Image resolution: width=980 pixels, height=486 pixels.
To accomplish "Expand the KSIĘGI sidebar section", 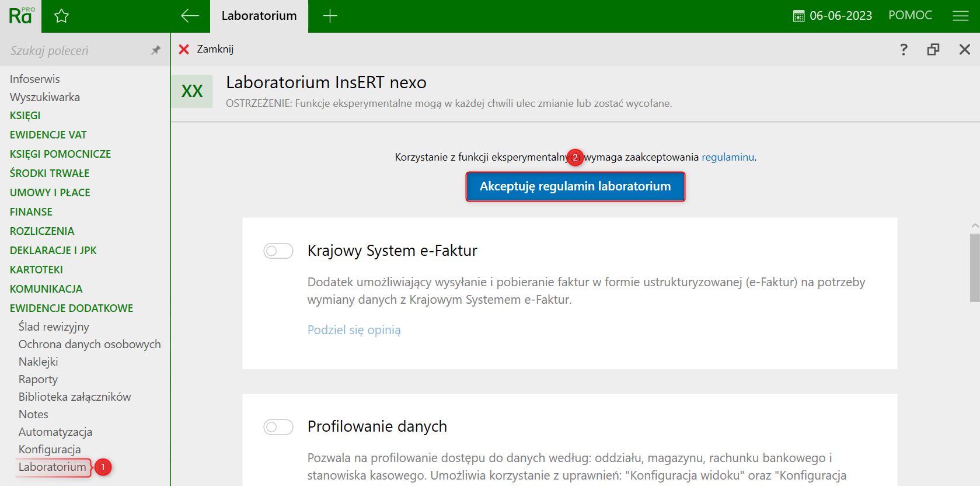I will (25, 116).
